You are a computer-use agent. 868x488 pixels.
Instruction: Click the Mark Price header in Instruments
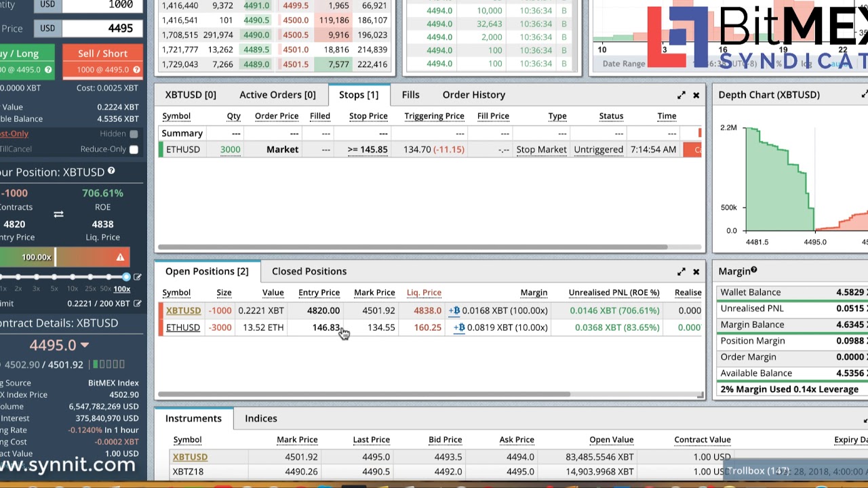tap(297, 440)
